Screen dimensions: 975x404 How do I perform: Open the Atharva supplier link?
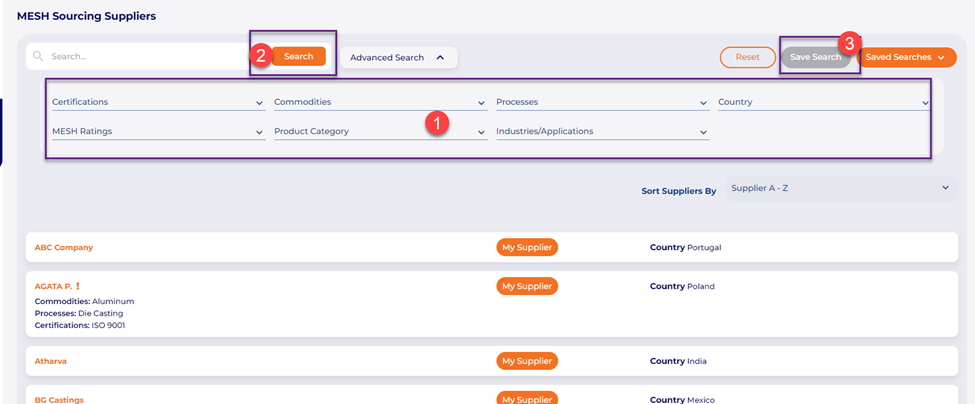pyautogui.click(x=51, y=361)
